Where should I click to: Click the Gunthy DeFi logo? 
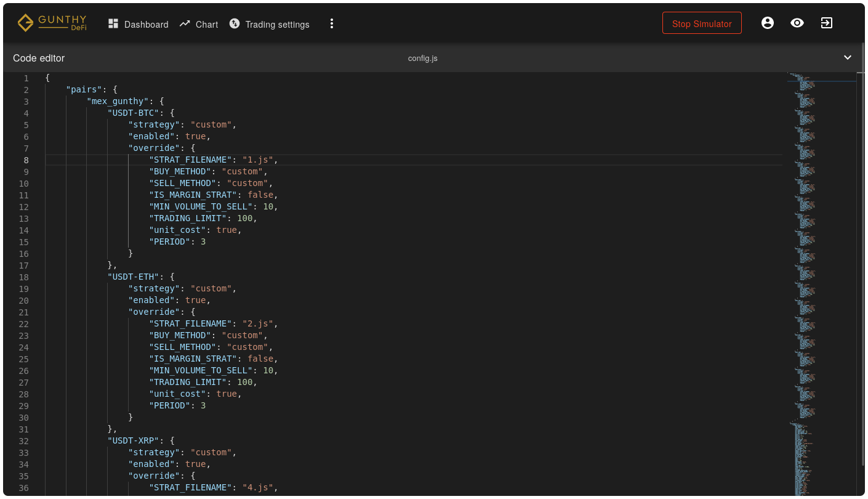point(52,23)
